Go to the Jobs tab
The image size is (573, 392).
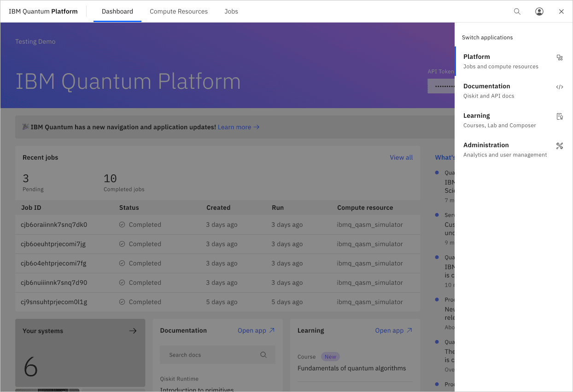pos(231,12)
